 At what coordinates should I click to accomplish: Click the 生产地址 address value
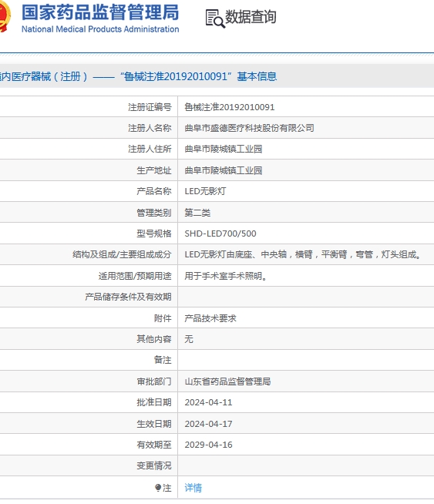224,170
